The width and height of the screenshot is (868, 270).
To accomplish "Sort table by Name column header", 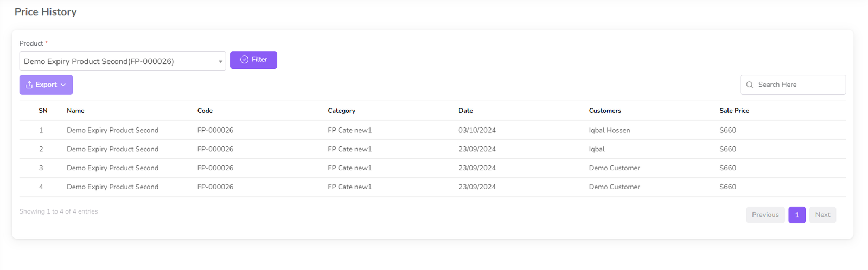I will click(x=75, y=111).
